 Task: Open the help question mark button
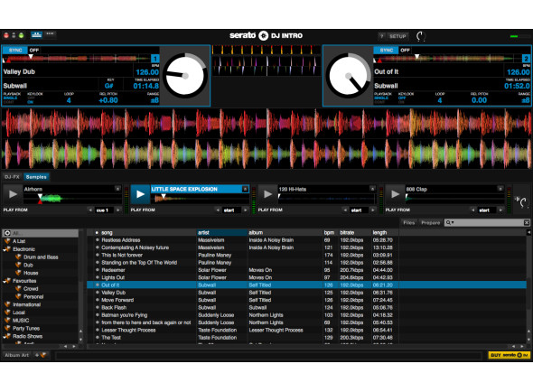click(382, 36)
